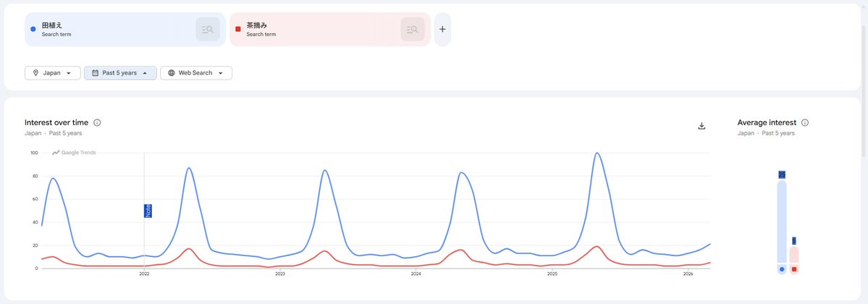Open Average interest help info
Image resolution: width=868 pixels, height=304 pixels.
click(805, 123)
